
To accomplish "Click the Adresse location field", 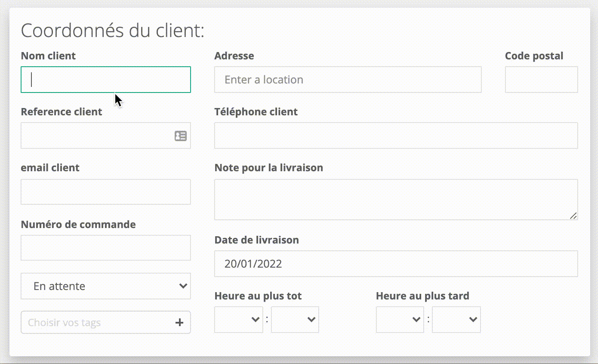I will (x=348, y=80).
